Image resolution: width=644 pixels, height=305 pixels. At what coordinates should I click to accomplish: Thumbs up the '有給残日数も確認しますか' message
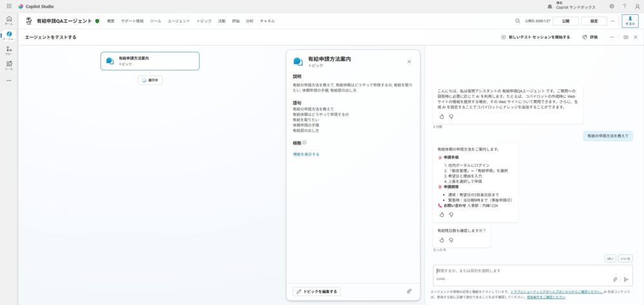coord(442,240)
